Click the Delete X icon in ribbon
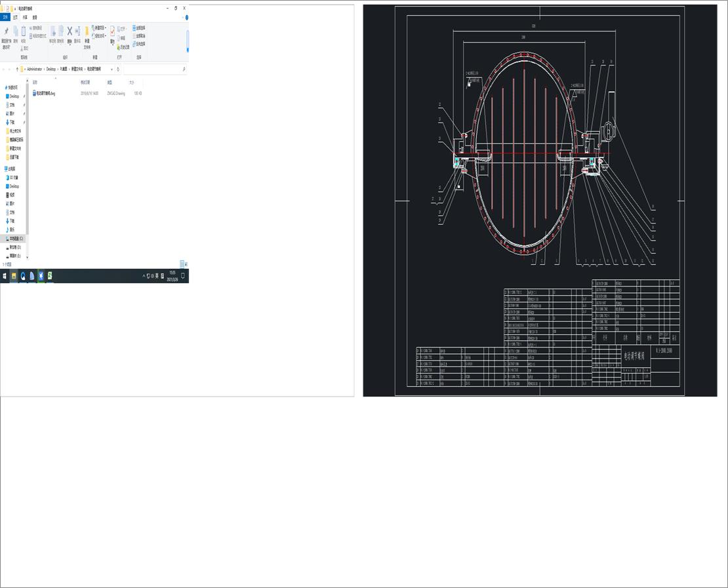 pyautogui.click(x=70, y=31)
